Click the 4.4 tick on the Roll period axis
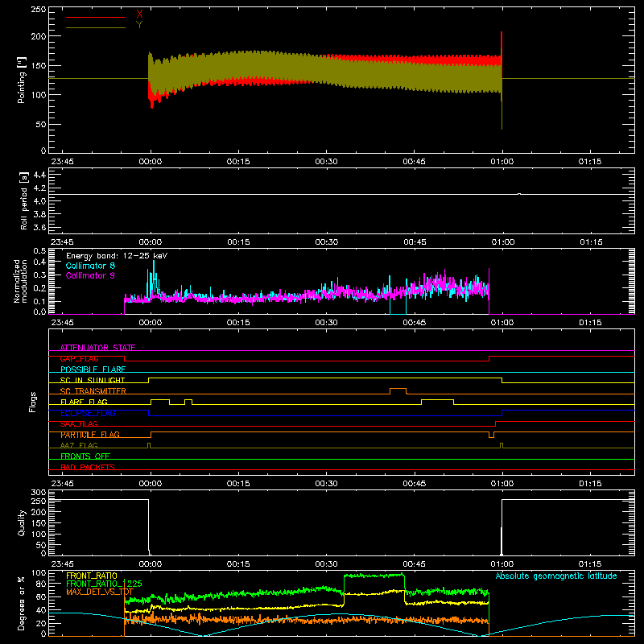The image size is (644, 644). 39,175
